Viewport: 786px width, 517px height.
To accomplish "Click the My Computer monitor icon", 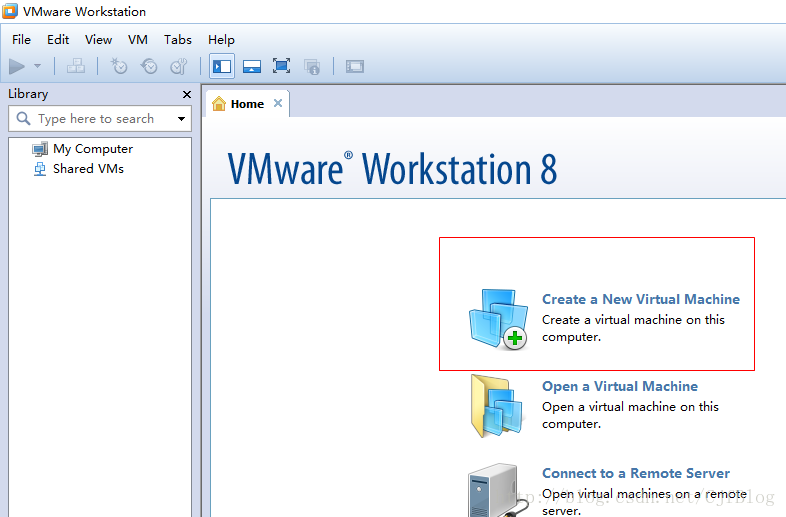I will pos(40,149).
